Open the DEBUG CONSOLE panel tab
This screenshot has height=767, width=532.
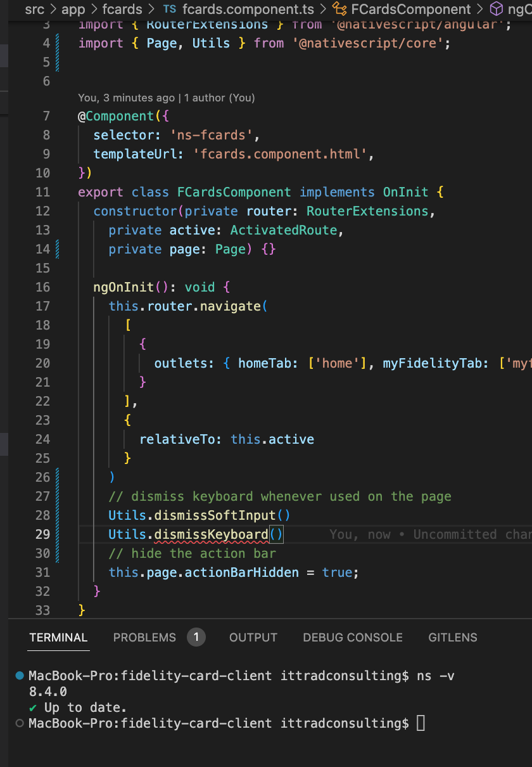(x=352, y=638)
